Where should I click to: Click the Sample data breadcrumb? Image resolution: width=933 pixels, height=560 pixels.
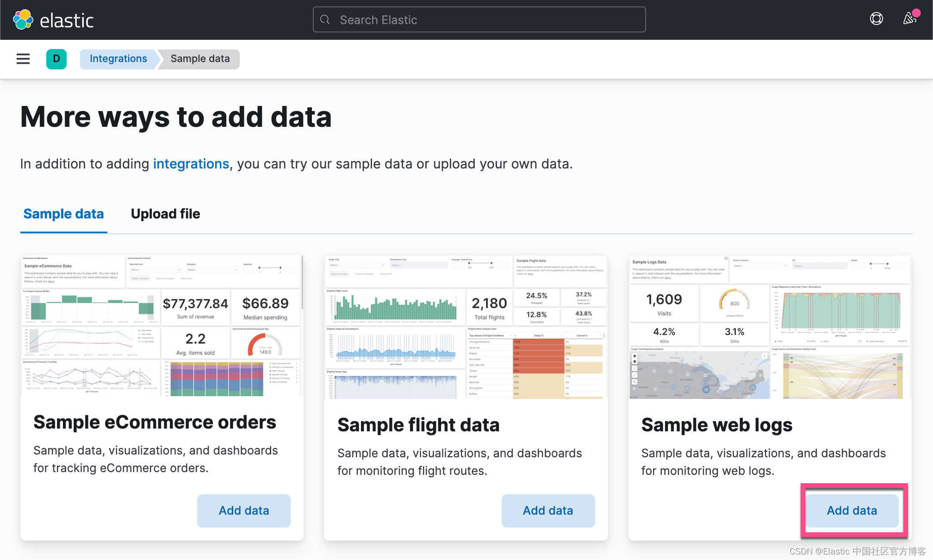[200, 59]
